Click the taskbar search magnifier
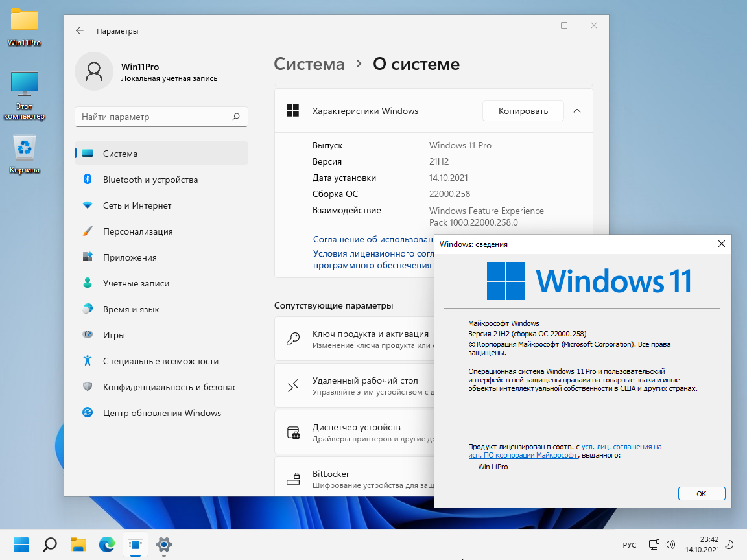This screenshot has width=747, height=560. click(50, 544)
